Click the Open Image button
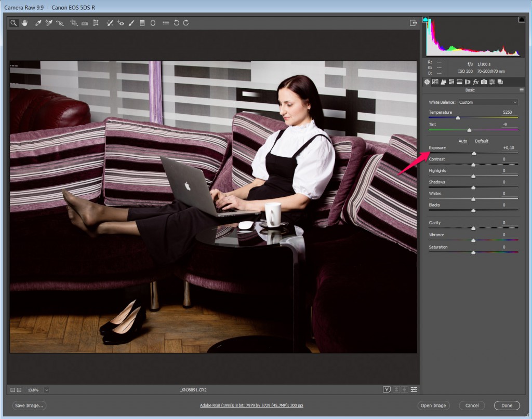532x419 pixels. [433, 406]
